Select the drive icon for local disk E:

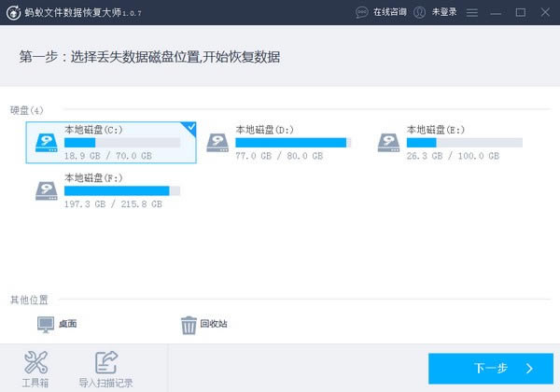point(388,143)
